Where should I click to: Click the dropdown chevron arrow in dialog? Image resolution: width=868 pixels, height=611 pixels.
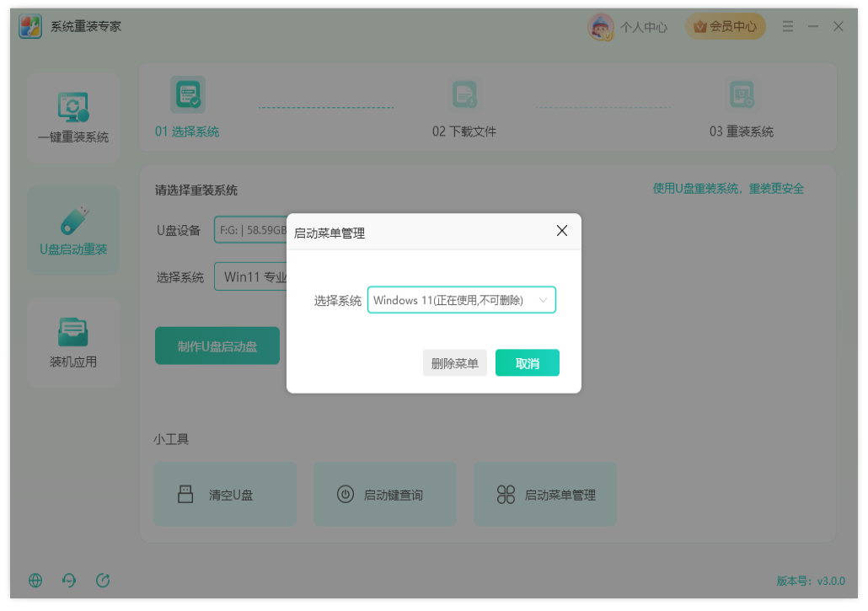coord(543,300)
